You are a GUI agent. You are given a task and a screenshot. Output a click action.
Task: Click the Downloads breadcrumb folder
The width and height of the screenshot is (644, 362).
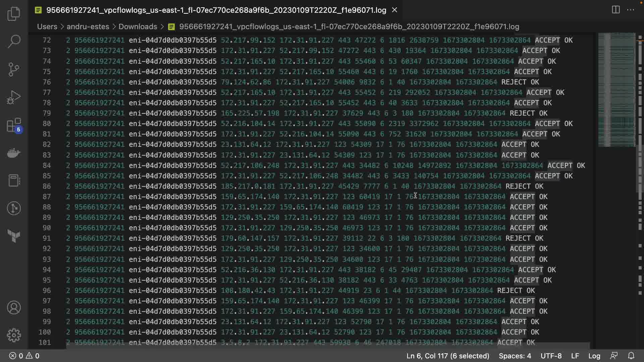point(138,26)
